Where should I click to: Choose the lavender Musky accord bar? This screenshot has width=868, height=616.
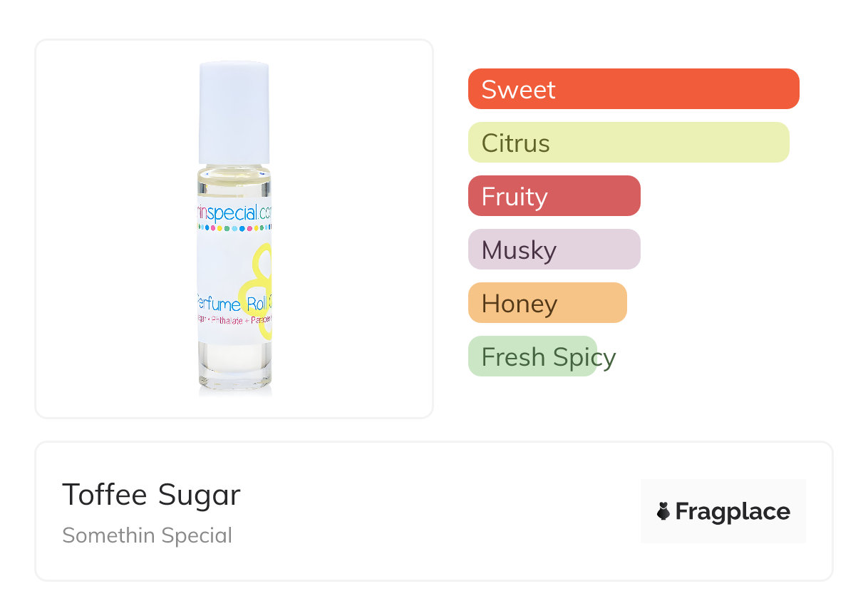point(554,250)
